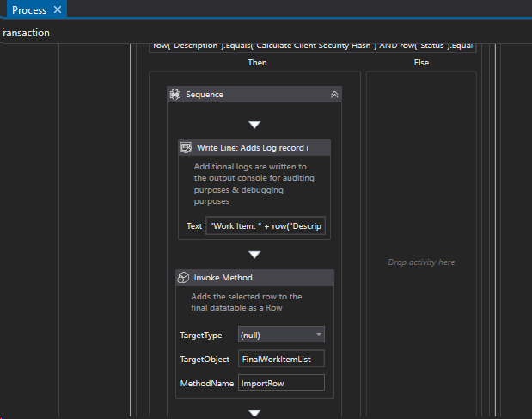Click the TargetObject label
The height and width of the screenshot is (419, 532).
click(205, 360)
